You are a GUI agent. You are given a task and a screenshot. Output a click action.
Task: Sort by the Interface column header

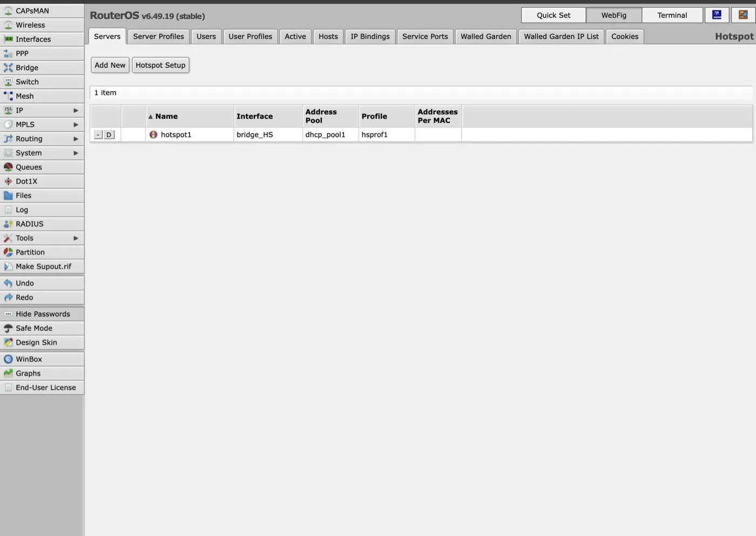point(268,116)
